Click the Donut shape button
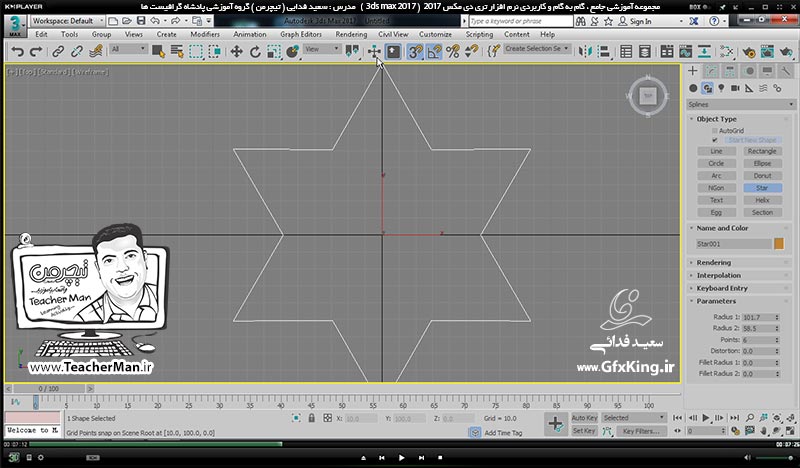800x468 pixels. coord(762,176)
